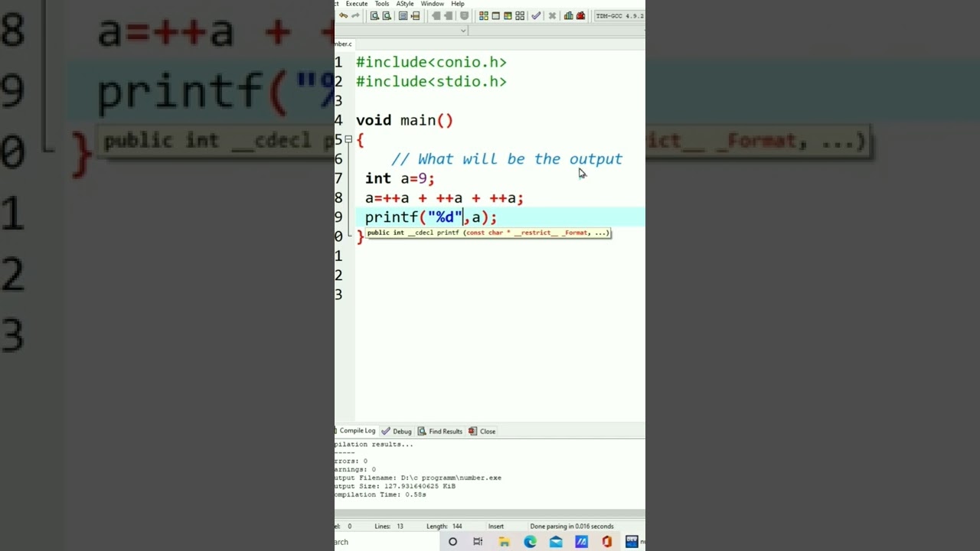Click the 'int a=9;' line
The image size is (980, 551).
pos(400,178)
